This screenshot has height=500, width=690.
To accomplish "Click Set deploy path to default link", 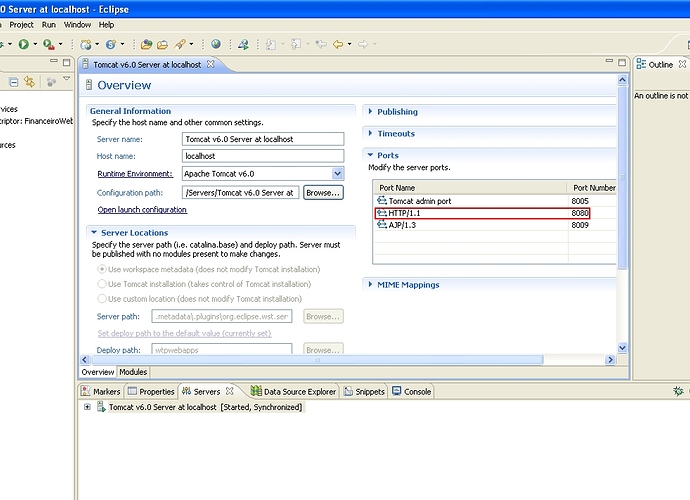I will coord(184,333).
